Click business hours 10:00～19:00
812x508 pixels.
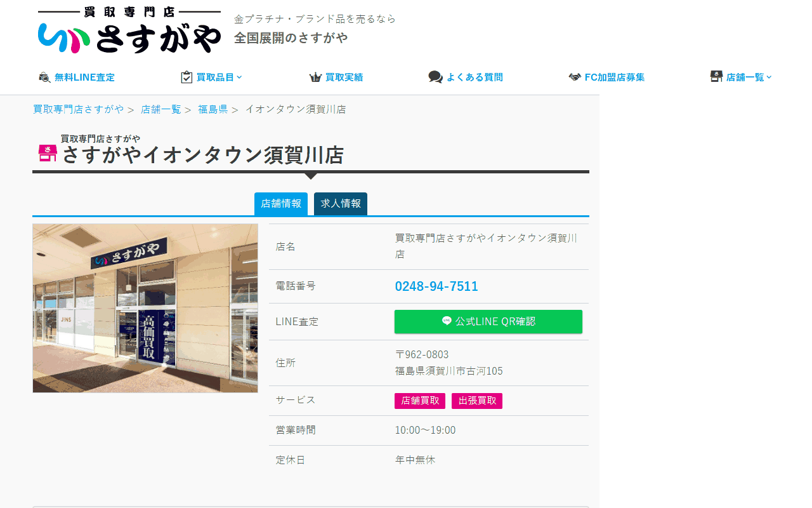(425, 431)
